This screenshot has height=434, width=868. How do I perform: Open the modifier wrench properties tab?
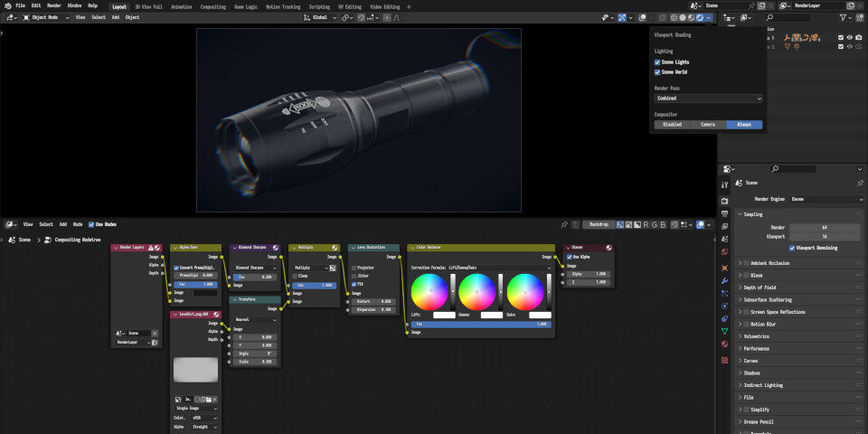click(724, 280)
